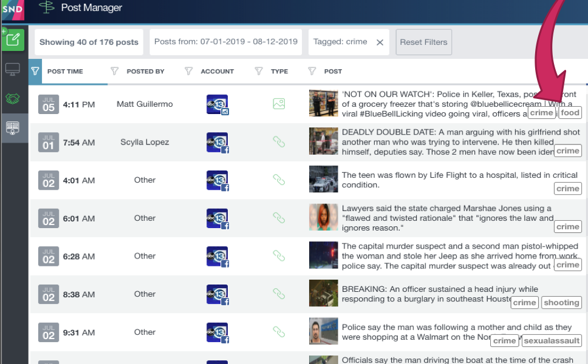
Task: Click crime tag on Deadly Double Date post
Action: coord(568,150)
